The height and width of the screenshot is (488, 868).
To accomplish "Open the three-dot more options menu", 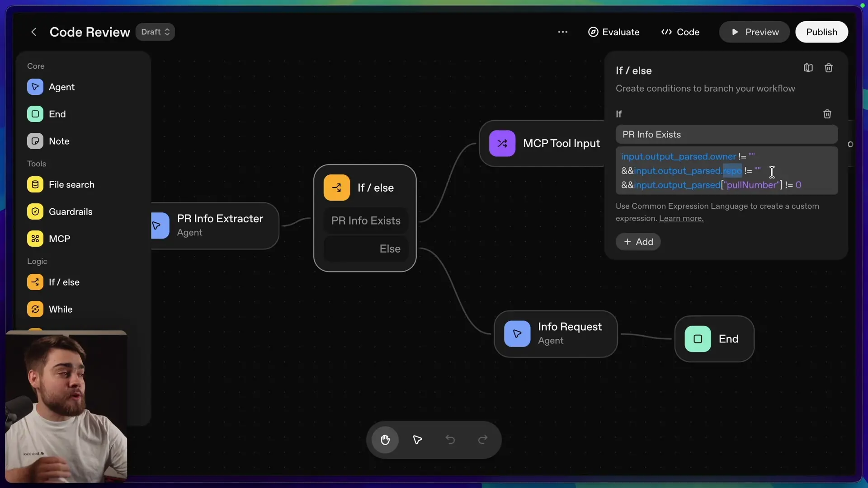I will tap(562, 32).
